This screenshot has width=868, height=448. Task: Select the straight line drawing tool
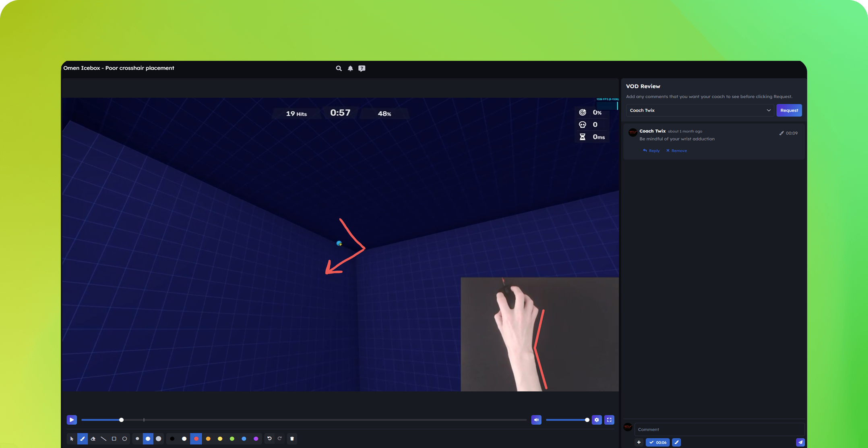[103, 439]
